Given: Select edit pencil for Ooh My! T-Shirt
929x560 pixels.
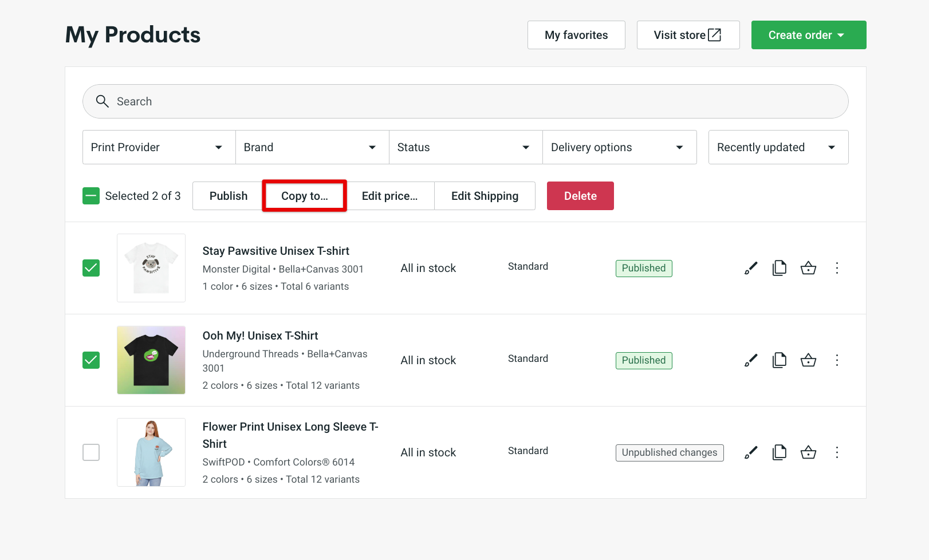Looking at the screenshot, I should [x=750, y=360].
